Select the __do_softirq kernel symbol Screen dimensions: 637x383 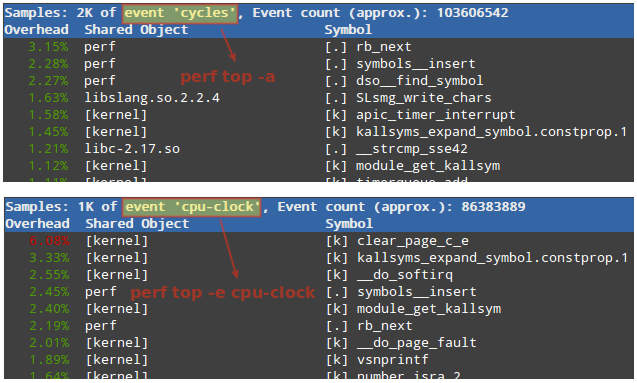pos(405,275)
